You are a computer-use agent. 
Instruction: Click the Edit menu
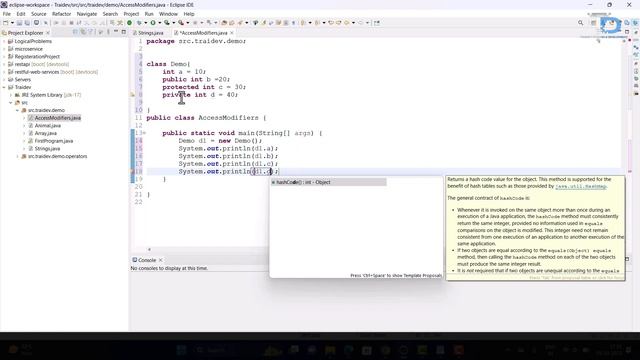[x=21, y=14]
